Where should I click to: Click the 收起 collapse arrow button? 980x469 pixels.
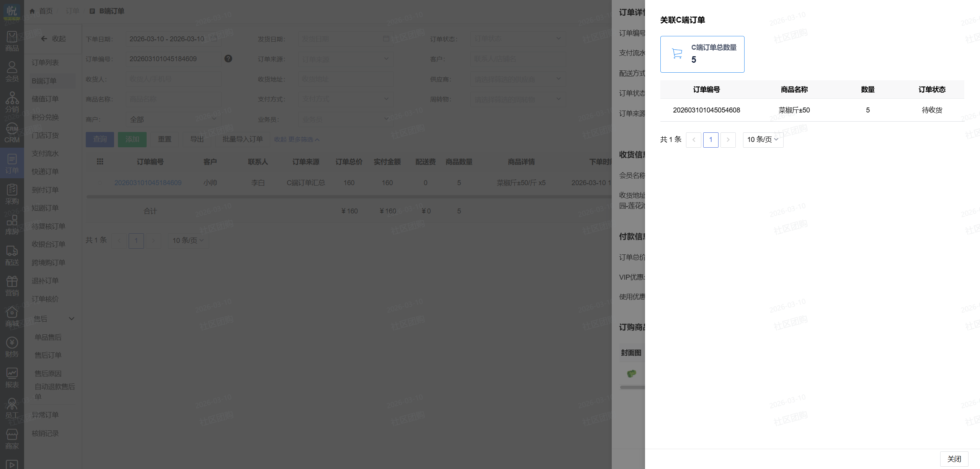[53, 39]
